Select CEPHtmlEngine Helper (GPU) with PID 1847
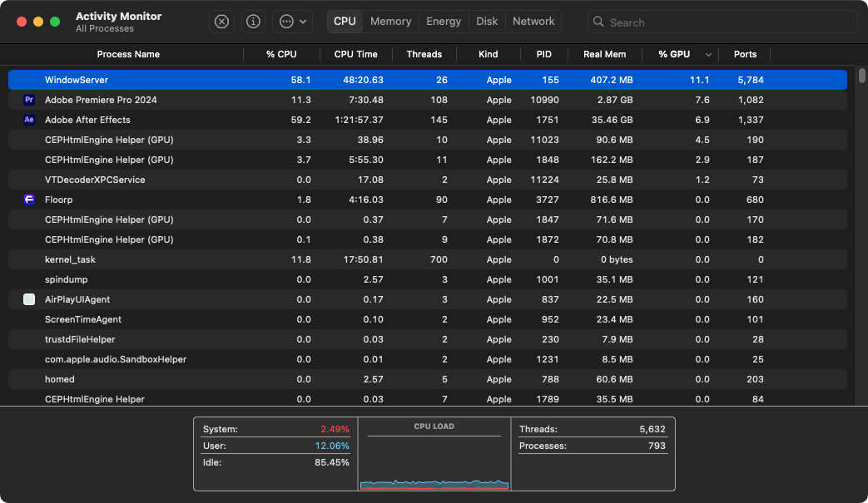The height and width of the screenshot is (503, 868). 428,219
